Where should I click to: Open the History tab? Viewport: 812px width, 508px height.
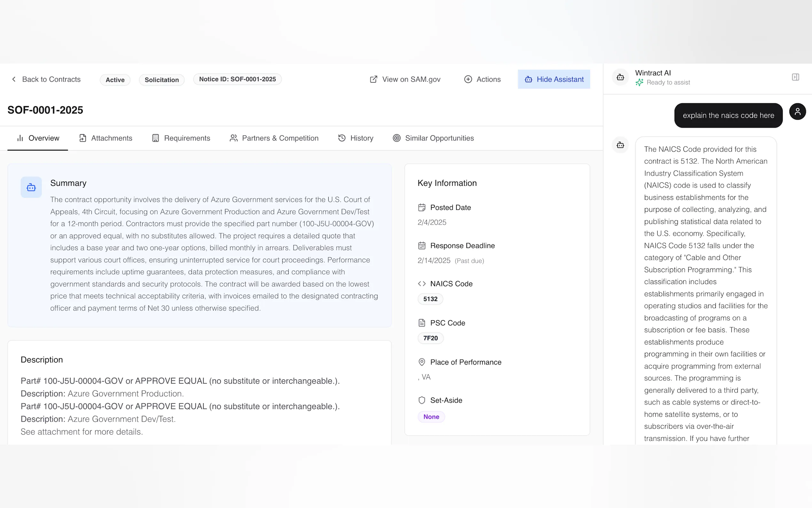click(355, 138)
